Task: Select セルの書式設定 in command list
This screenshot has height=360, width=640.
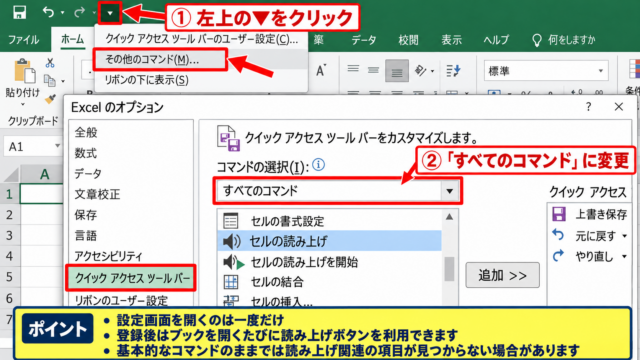Action: click(x=329, y=221)
